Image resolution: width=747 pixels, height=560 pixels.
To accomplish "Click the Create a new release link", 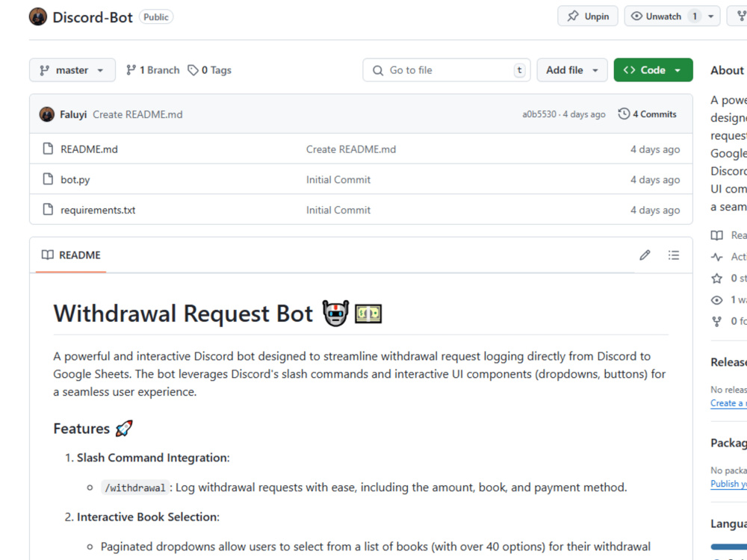I will pos(728,403).
